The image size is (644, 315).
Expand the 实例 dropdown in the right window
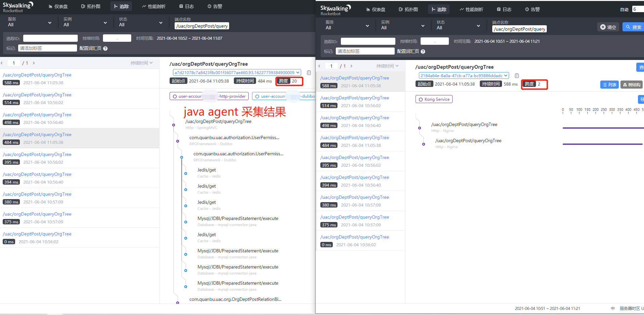point(403,25)
